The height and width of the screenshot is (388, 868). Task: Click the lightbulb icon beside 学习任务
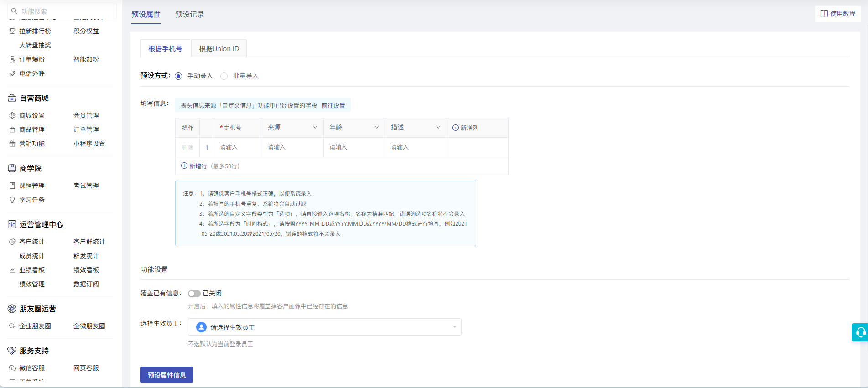[12, 200]
